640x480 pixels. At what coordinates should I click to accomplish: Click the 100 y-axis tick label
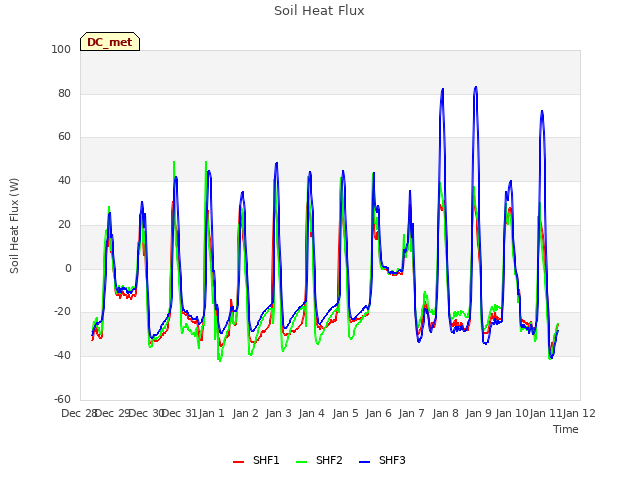coord(61,49)
